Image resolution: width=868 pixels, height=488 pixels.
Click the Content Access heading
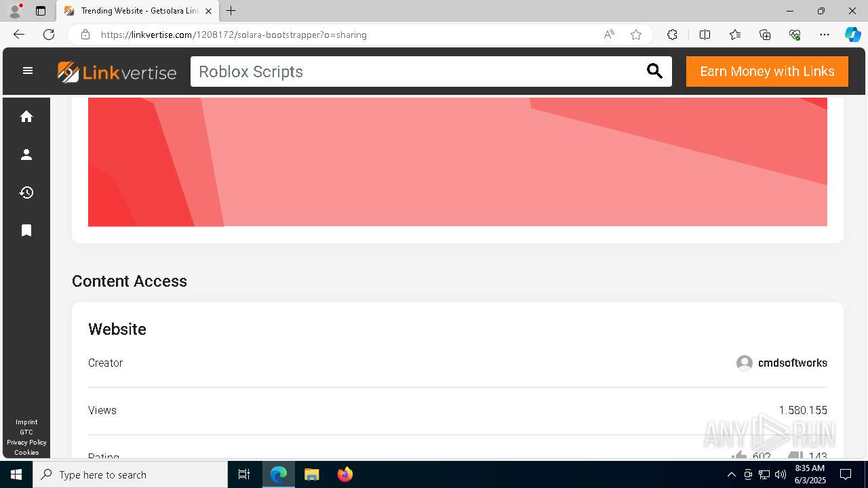coord(130,281)
